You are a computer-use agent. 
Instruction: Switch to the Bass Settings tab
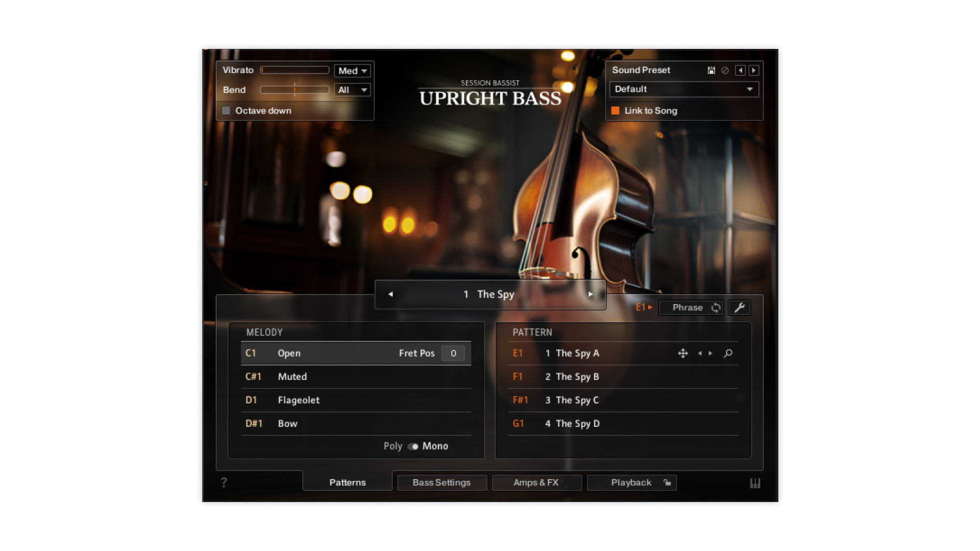point(442,483)
